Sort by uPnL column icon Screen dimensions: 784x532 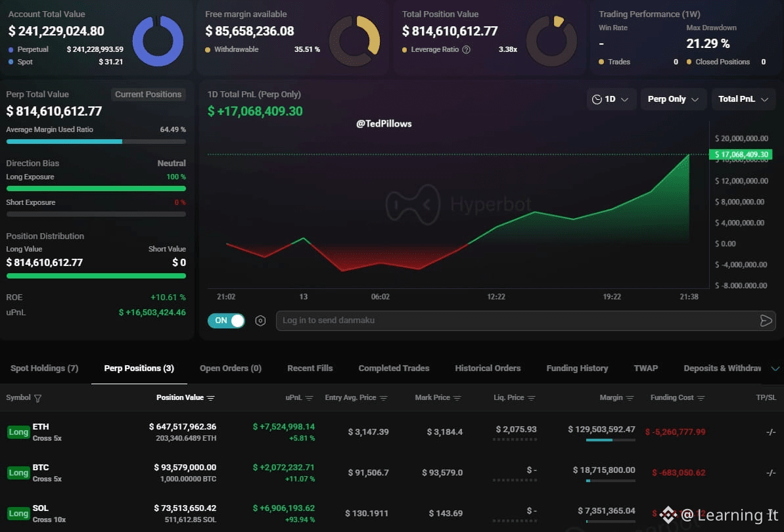309,398
